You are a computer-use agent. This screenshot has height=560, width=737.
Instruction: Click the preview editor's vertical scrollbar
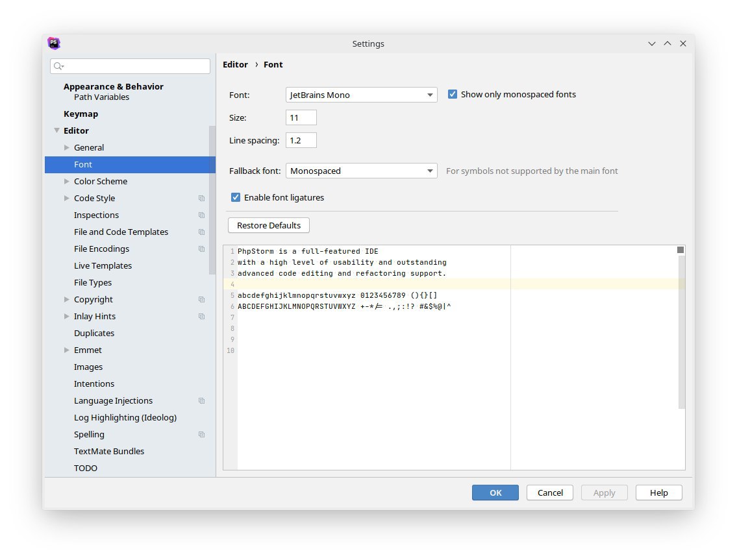(x=681, y=331)
